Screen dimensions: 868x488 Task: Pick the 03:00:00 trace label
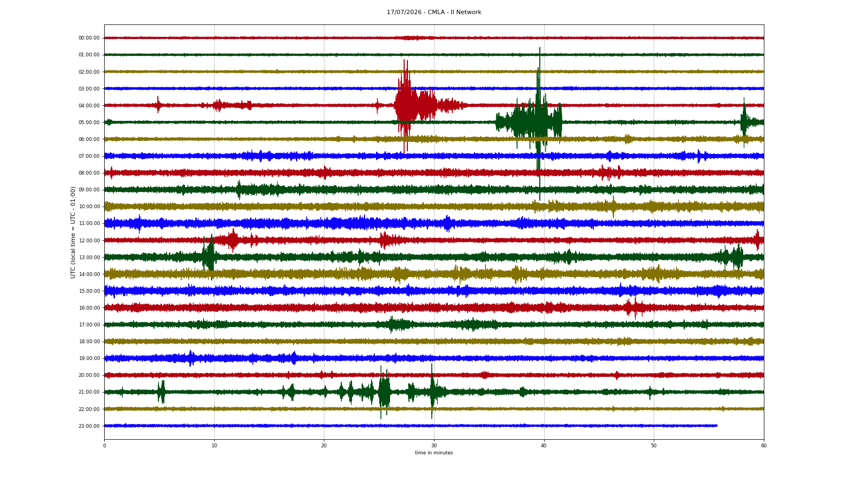coord(89,88)
